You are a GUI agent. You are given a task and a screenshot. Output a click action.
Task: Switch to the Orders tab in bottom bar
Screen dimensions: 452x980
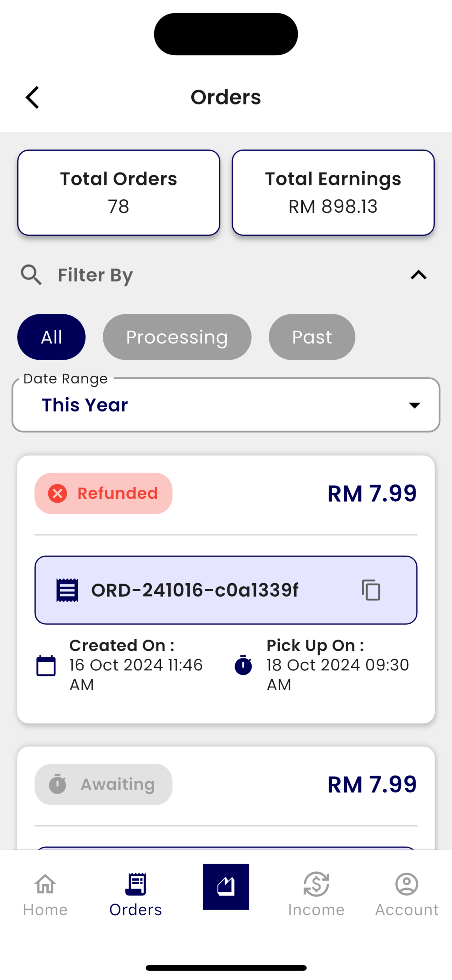[136, 894]
